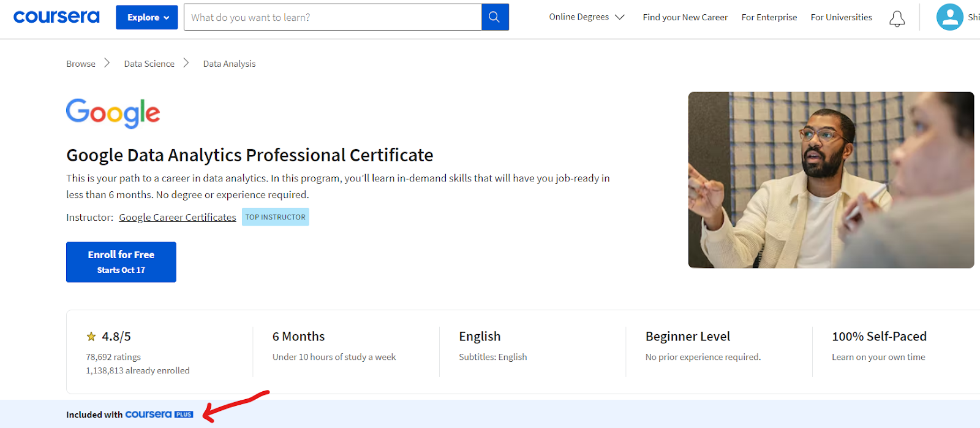Image resolution: width=980 pixels, height=428 pixels.
Task: Expand the Online Degrees menu
Action: click(x=587, y=17)
